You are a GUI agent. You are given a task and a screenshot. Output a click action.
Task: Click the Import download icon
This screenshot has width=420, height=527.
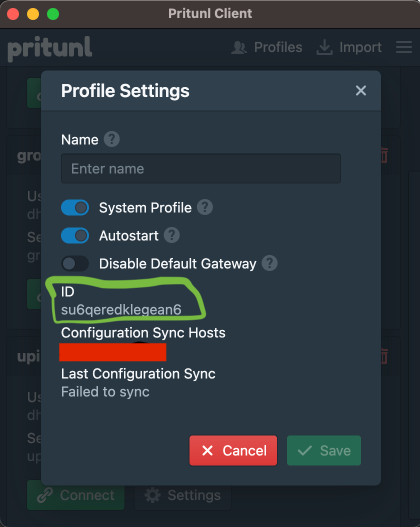pyautogui.click(x=324, y=47)
